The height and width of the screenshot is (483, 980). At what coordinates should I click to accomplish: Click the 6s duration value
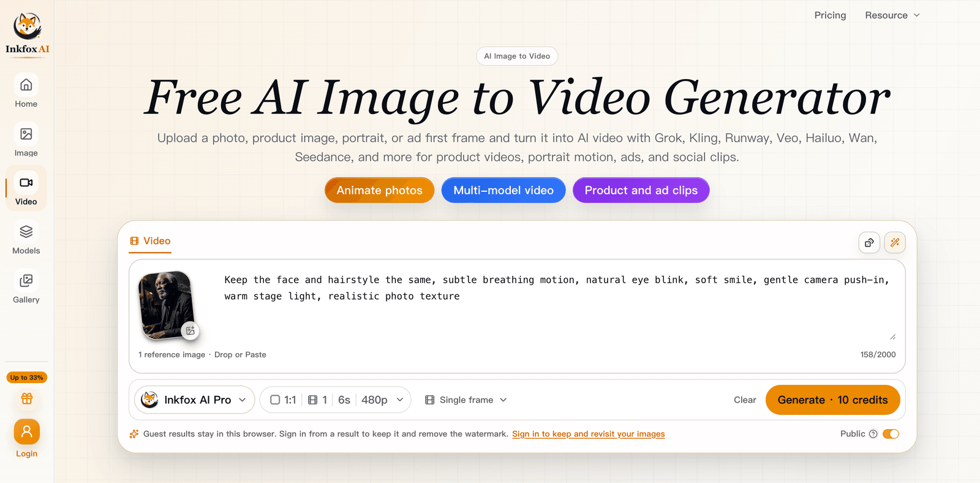tap(344, 400)
